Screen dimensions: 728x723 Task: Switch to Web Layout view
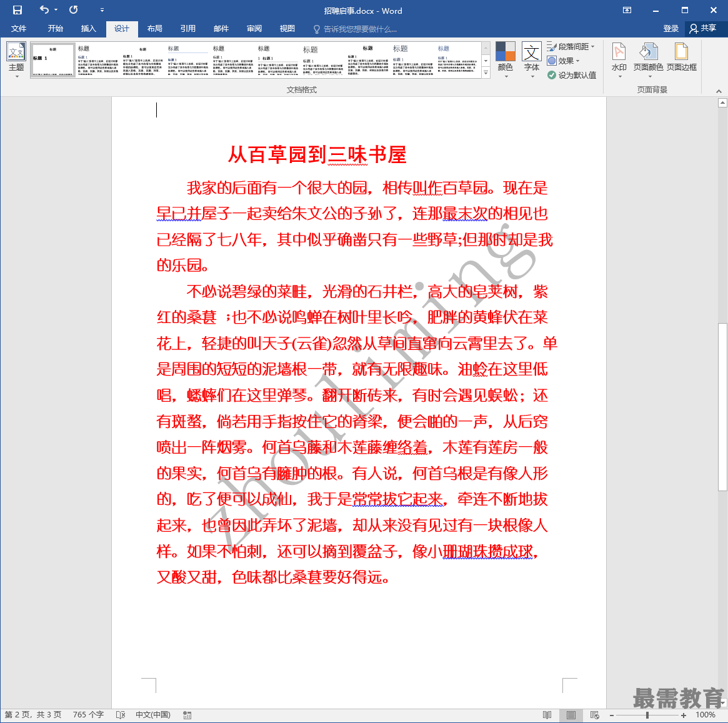click(x=594, y=715)
